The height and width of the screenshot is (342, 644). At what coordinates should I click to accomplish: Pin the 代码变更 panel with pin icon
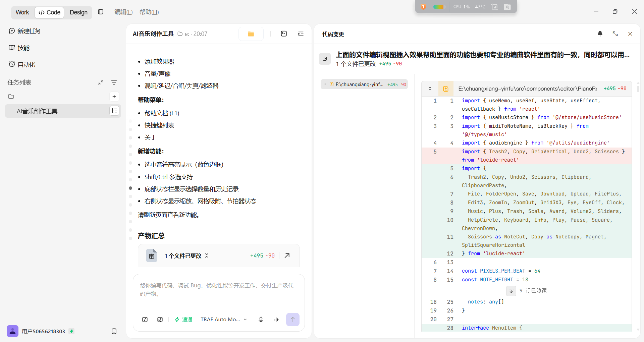click(600, 34)
